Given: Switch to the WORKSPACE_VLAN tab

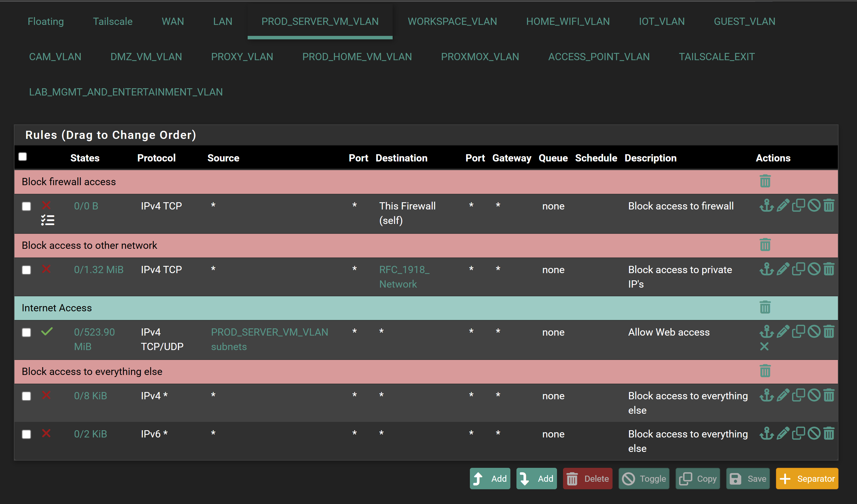Looking at the screenshot, I should point(452,21).
